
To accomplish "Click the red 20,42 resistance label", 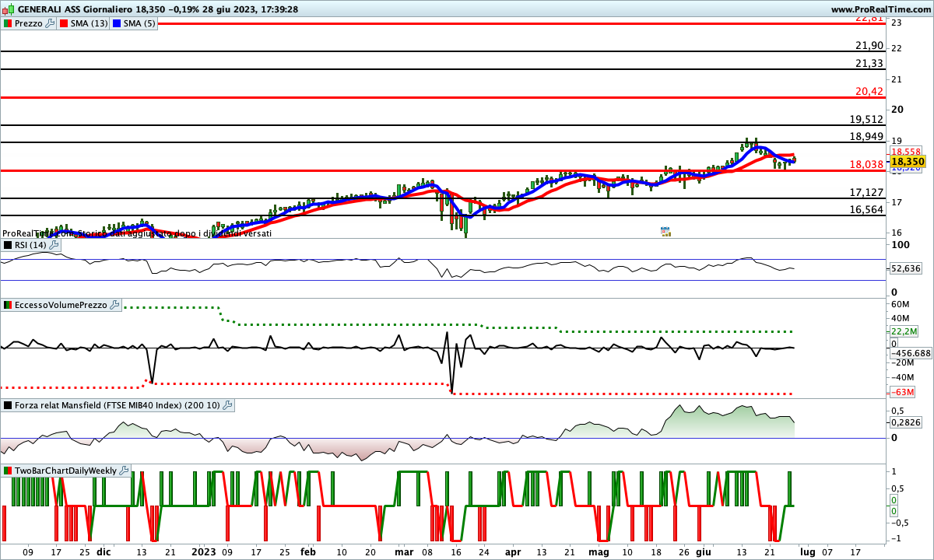I will coord(869,91).
